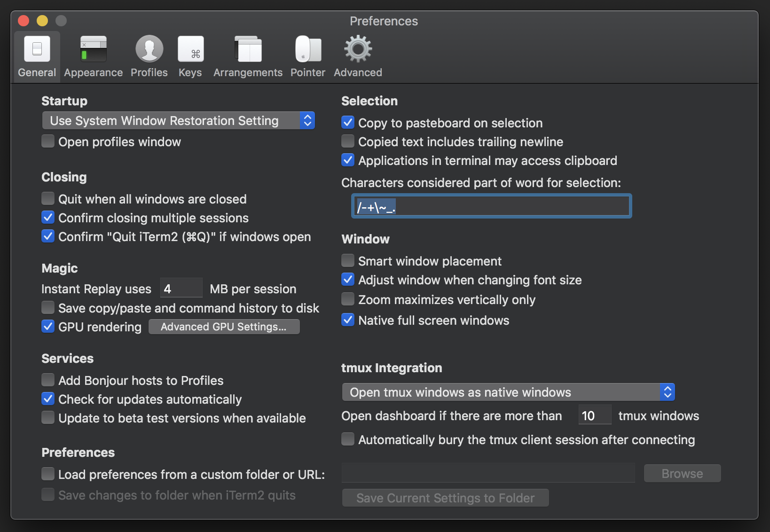Screen dimensions: 770x532
Task: Click the red close window button
Action: [x=24, y=21]
